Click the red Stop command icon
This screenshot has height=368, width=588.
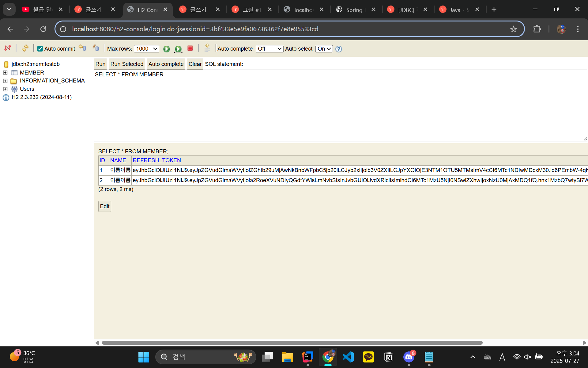[190, 48]
